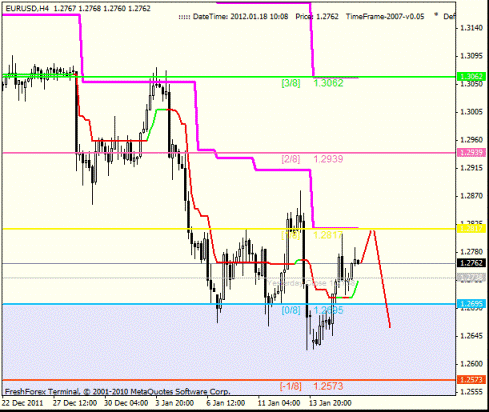Click the 3 Jan 20:00 time label
Viewport: 489px width, 412px height.
click(x=175, y=403)
